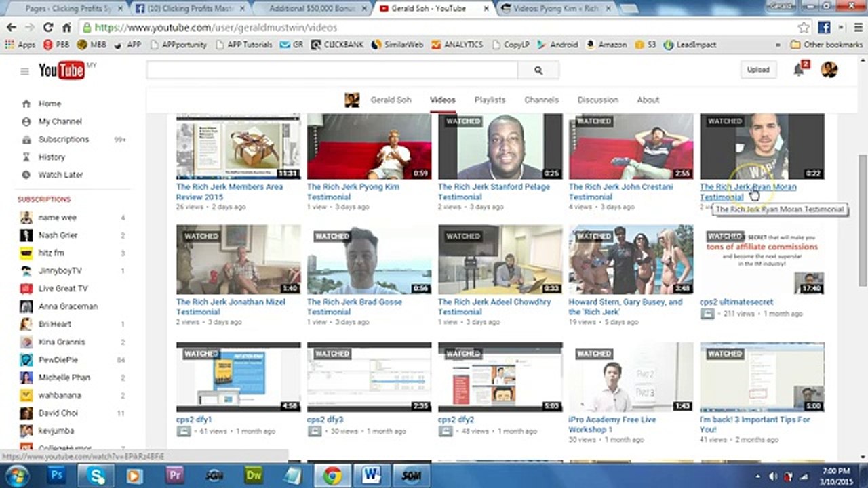Open the Apps bookmark shortcut

(x=20, y=45)
